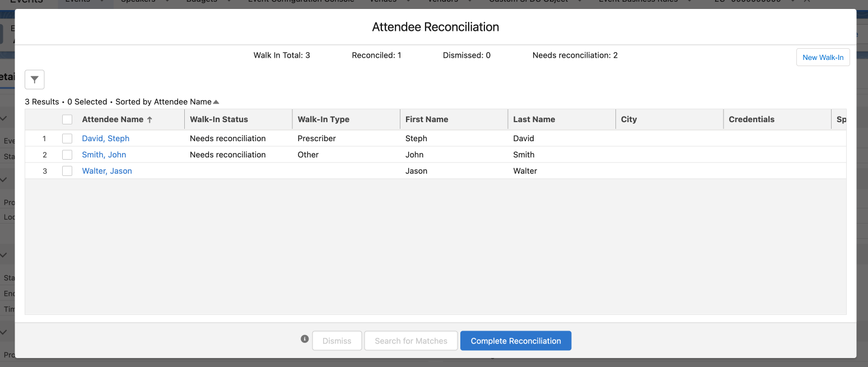Click the Last Name column header
The height and width of the screenshot is (367, 868).
point(534,119)
